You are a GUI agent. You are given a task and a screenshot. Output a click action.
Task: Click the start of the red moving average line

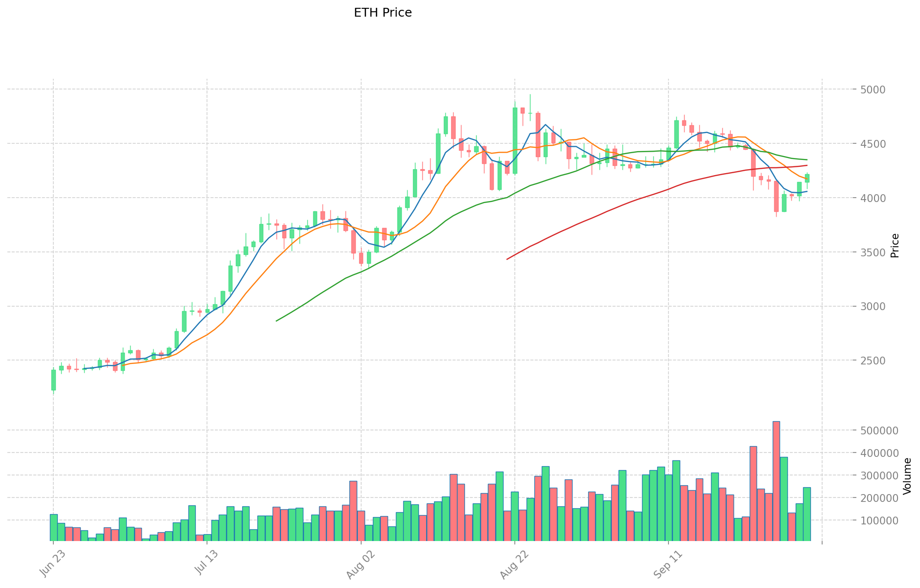[507, 259]
